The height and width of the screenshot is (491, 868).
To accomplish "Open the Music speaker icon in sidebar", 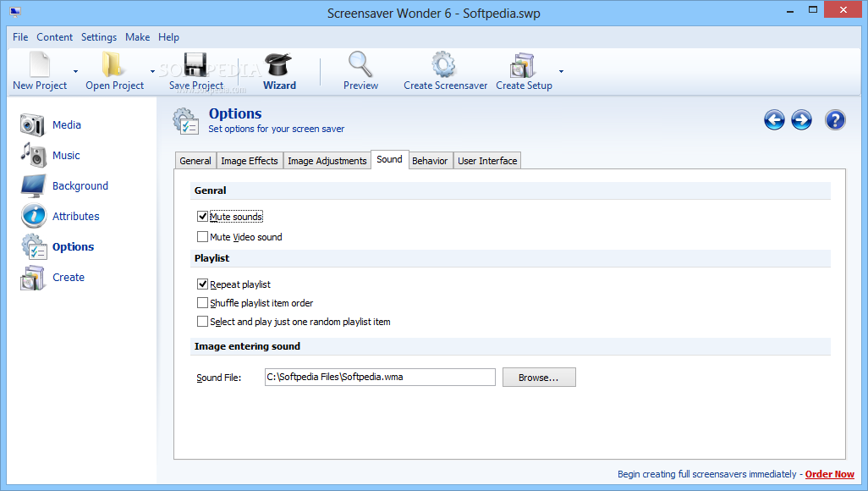I will (33, 155).
